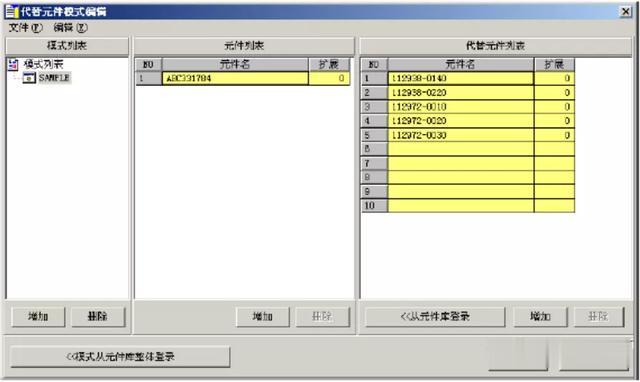
Task: Click the 扩展 column header in 元件列表
Action: pyautogui.click(x=329, y=64)
